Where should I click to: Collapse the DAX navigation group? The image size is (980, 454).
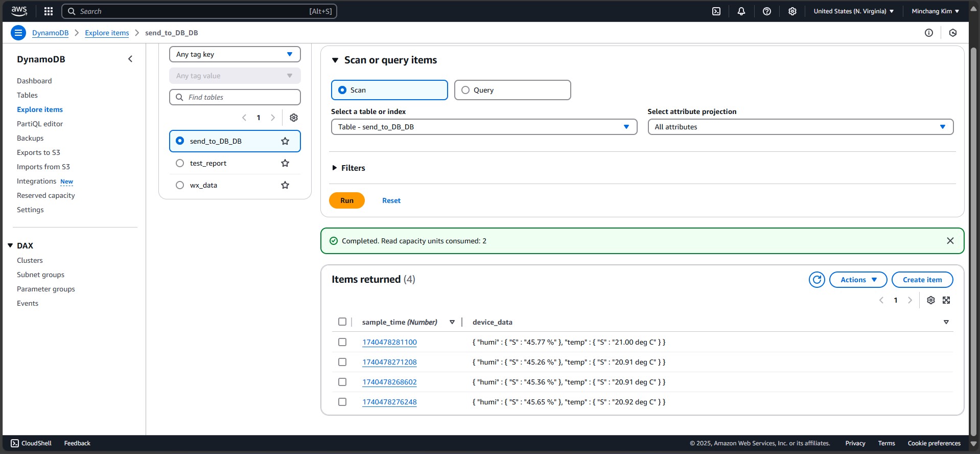(x=10, y=245)
